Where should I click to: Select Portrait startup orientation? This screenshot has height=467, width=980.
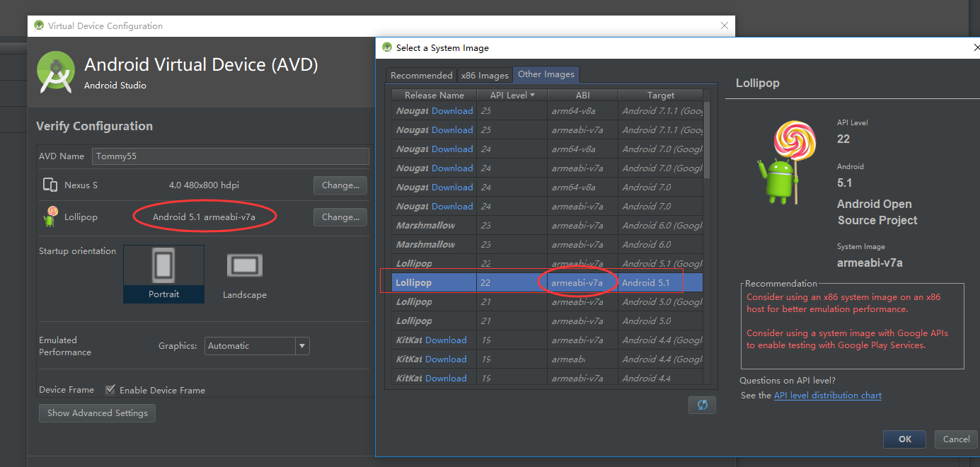tap(163, 274)
